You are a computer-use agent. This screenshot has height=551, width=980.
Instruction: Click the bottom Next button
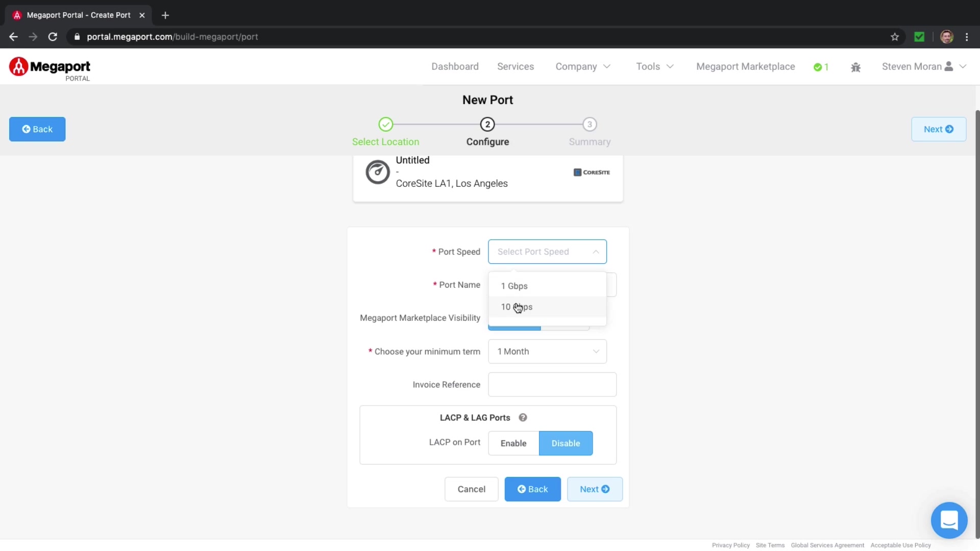[x=594, y=489]
